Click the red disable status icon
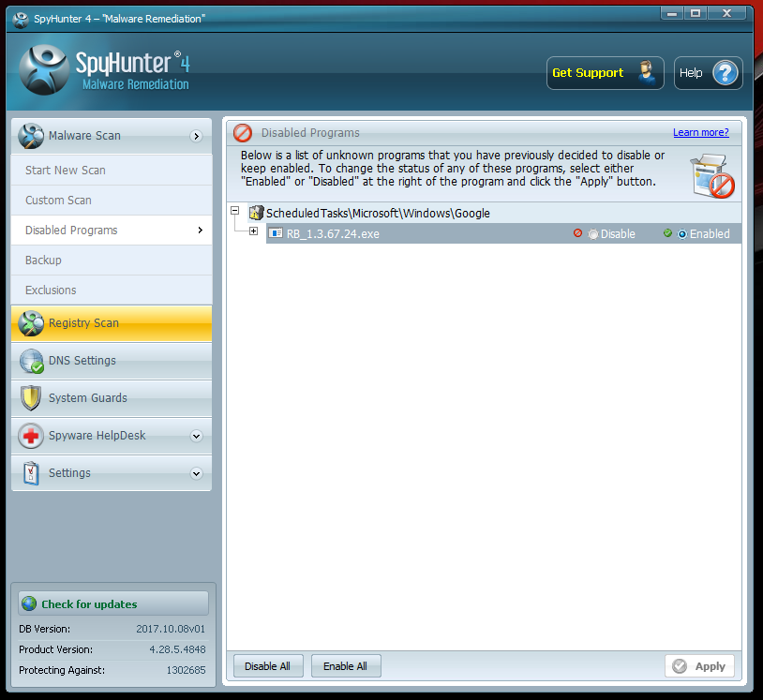 tap(577, 233)
